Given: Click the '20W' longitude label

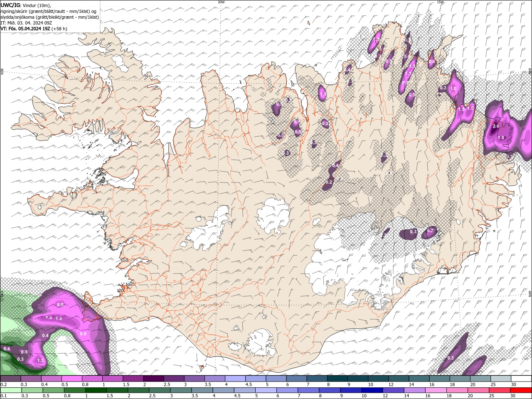Looking at the screenshot, I should pyautogui.click(x=221, y=2).
